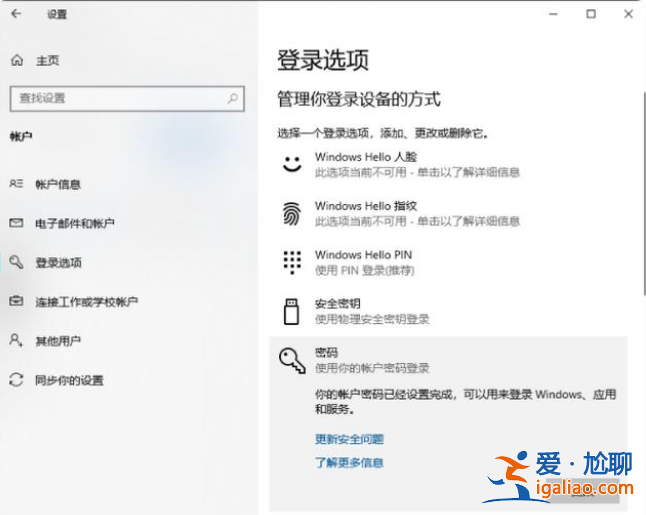Click the briefcase icon for 连接工作或学校帐户
This screenshot has width=646, height=515.
click(16, 301)
